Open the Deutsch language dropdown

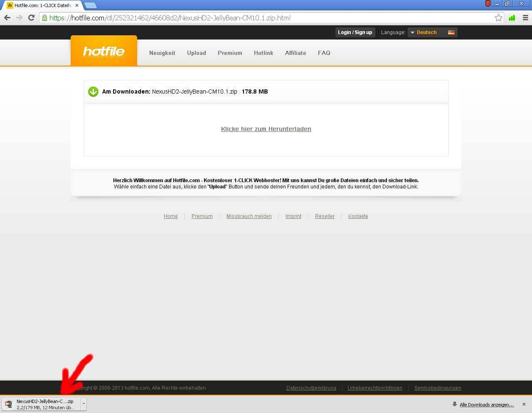(x=432, y=32)
